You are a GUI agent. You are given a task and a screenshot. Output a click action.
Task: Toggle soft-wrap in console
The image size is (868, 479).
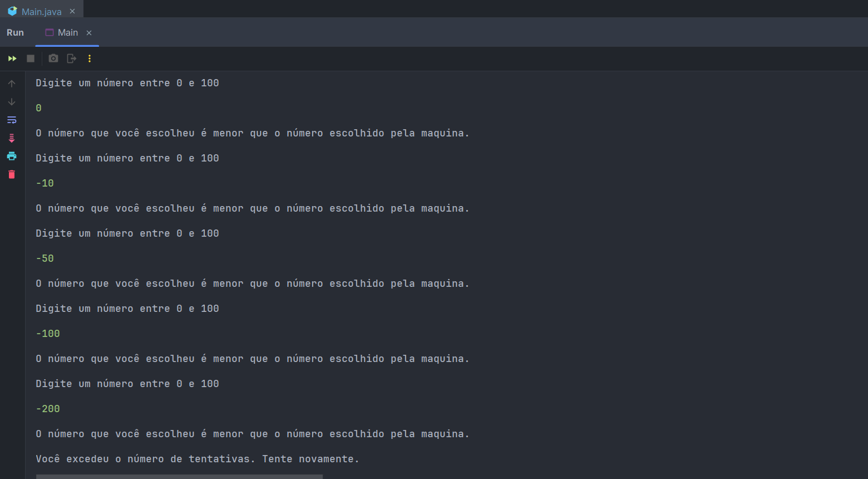tap(12, 120)
